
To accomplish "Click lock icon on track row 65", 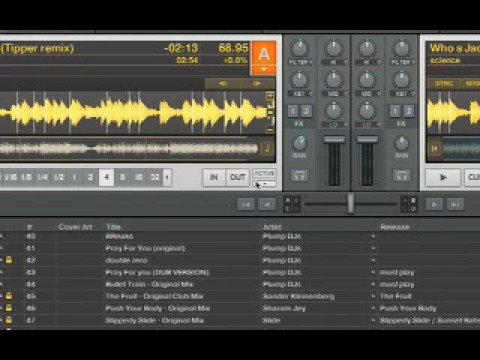I will tap(9, 296).
